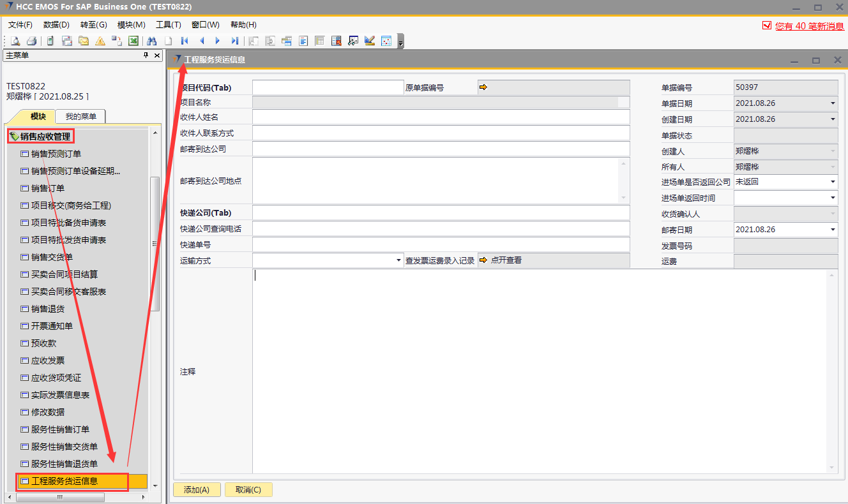Click the orange arrow beside 原单据编号

click(x=483, y=87)
